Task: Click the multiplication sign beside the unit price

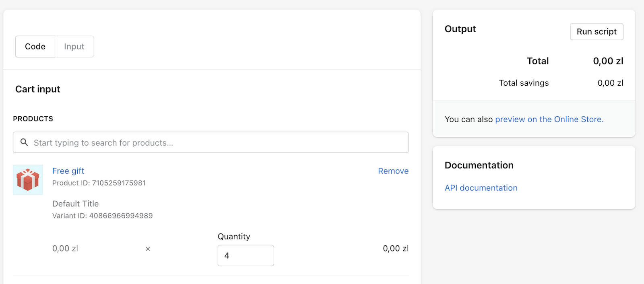Action: 148,249
